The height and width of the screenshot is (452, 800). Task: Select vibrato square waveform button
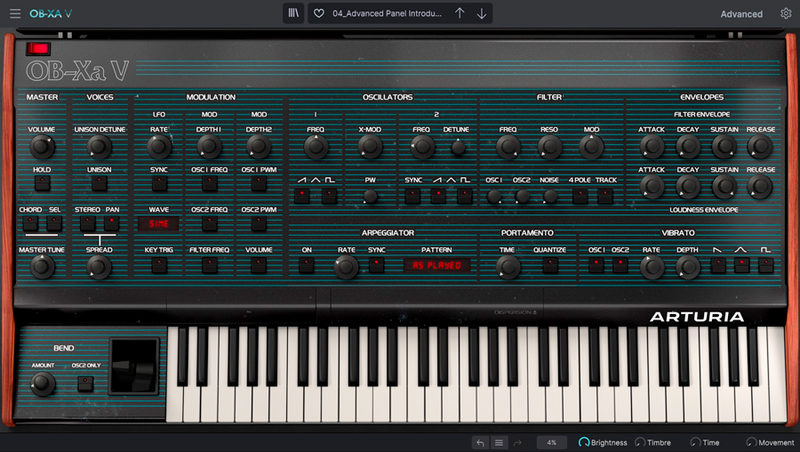point(766,265)
